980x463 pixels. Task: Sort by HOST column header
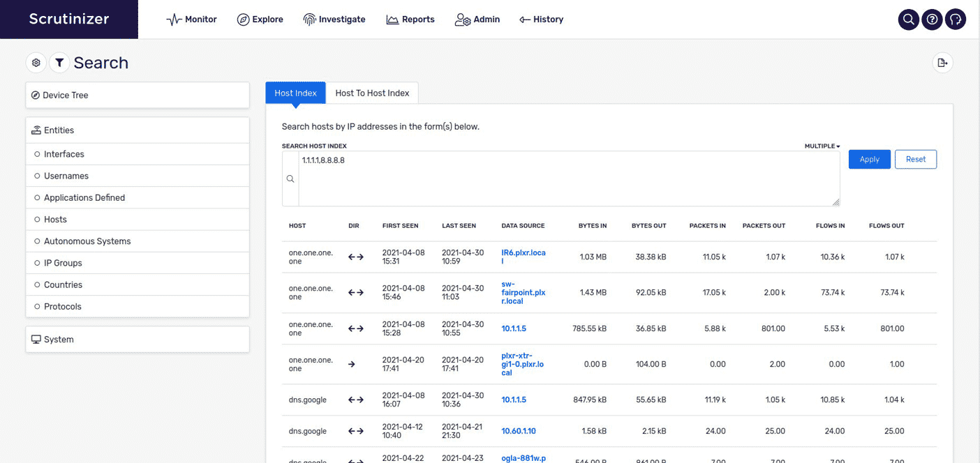pos(297,226)
